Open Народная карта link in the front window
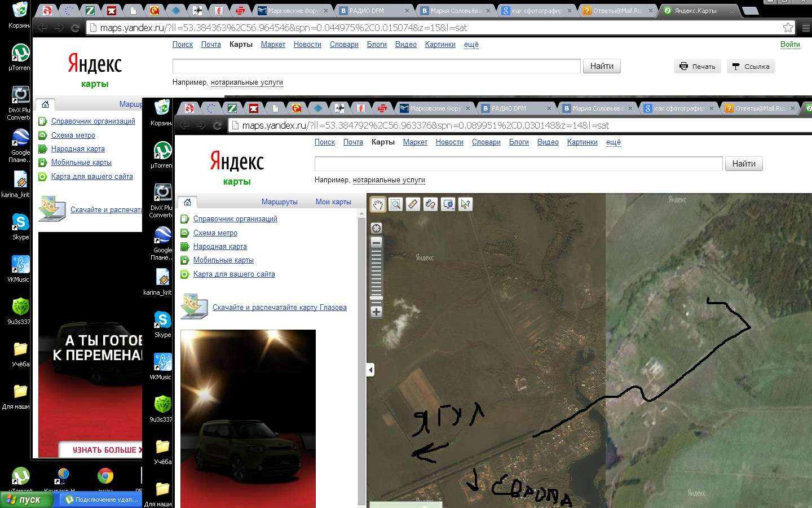 pyautogui.click(x=220, y=247)
